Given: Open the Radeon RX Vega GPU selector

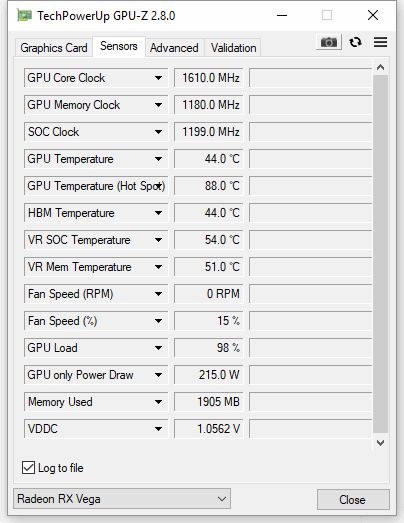Looking at the screenshot, I should 122,499.
